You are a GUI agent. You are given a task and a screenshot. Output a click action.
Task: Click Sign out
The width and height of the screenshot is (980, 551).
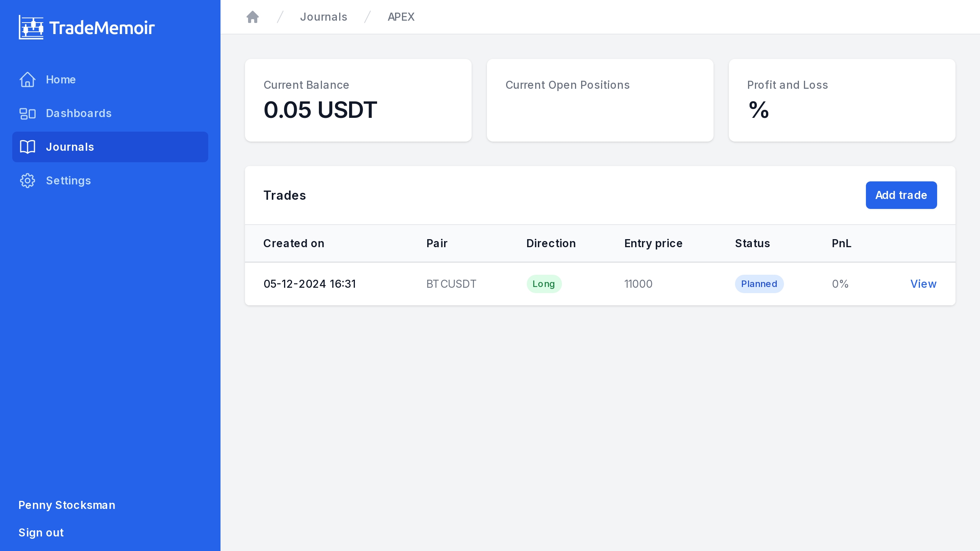41,533
